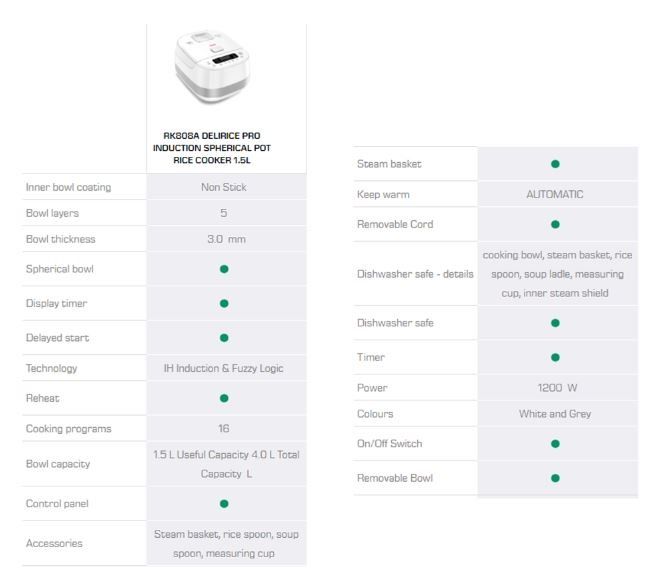Click the Delayed start green dot

[224, 338]
